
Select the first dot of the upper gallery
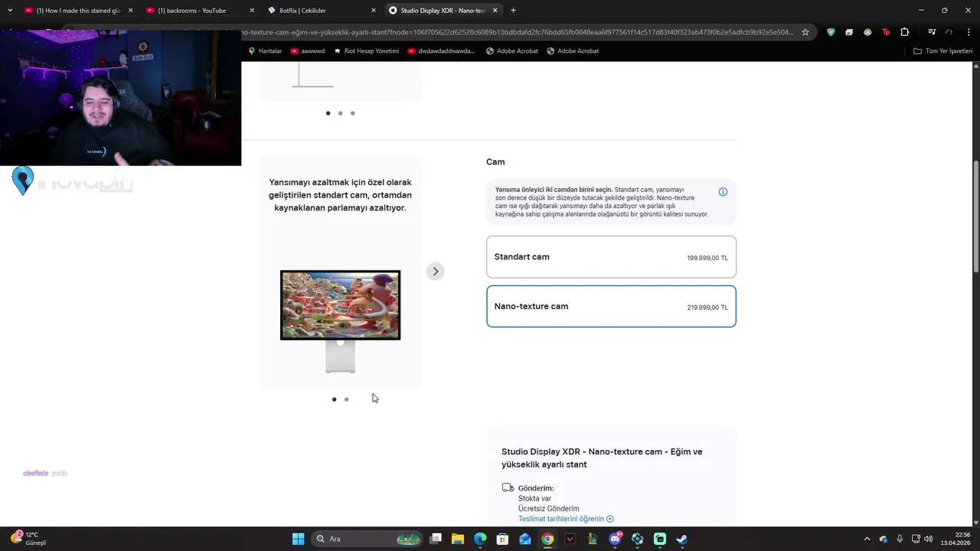(328, 113)
